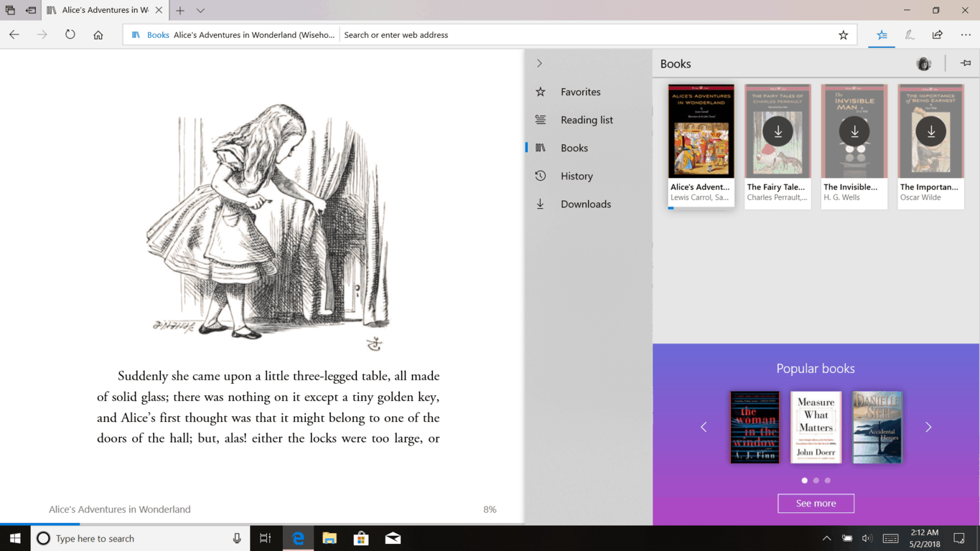The height and width of the screenshot is (551, 980).
Task: Download The Invisible Man book
Action: coord(854,131)
